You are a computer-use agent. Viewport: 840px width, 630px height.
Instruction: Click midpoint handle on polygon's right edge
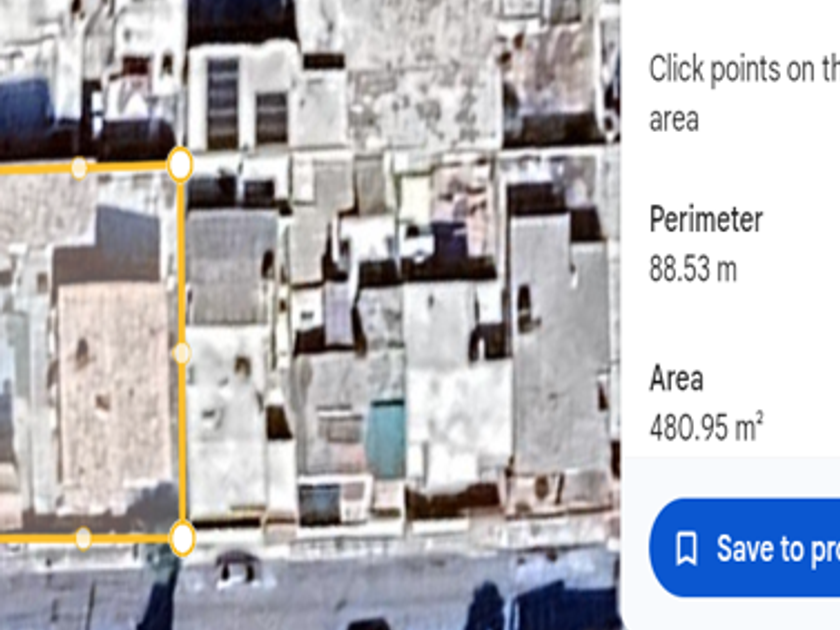(x=182, y=353)
